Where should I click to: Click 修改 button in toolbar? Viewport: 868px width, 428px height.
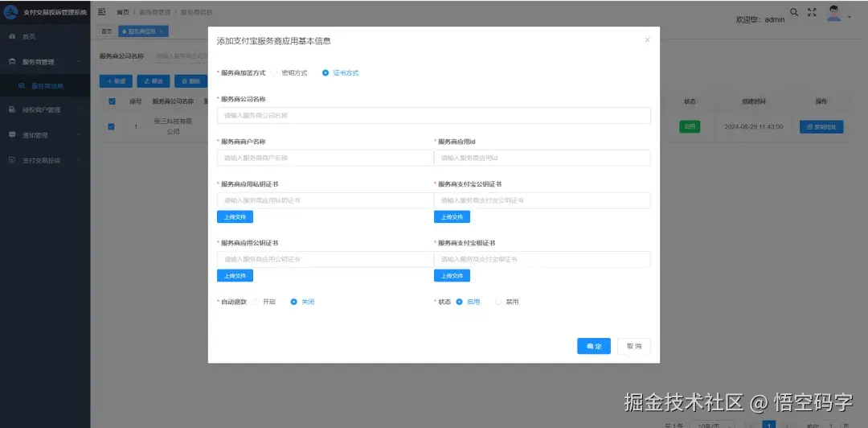(x=154, y=81)
